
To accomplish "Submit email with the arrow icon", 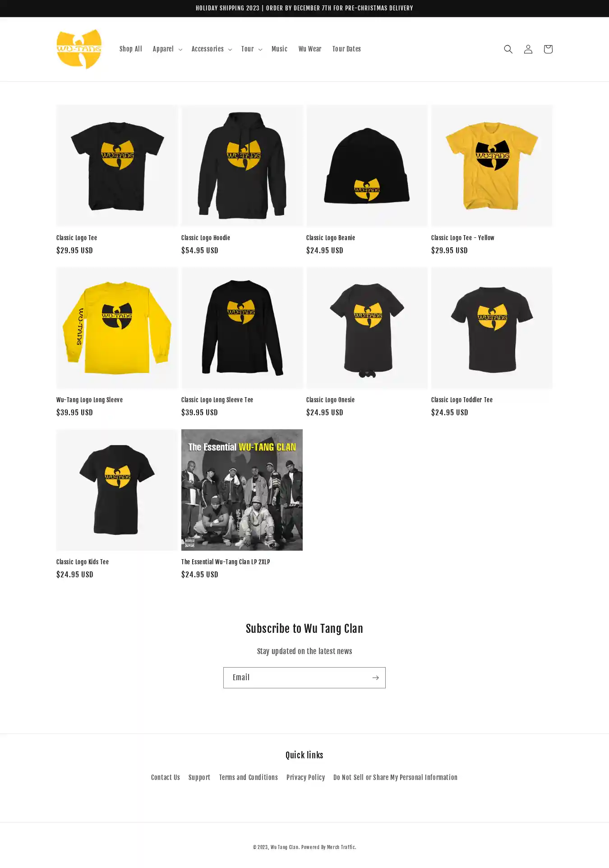I will pyautogui.click(x=375, y=678).
